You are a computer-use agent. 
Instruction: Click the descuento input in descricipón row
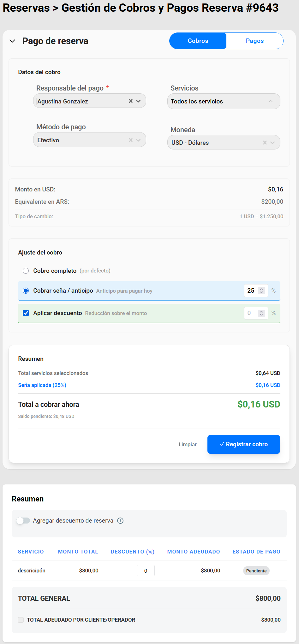pyautogui.click(x=146, y=571)
